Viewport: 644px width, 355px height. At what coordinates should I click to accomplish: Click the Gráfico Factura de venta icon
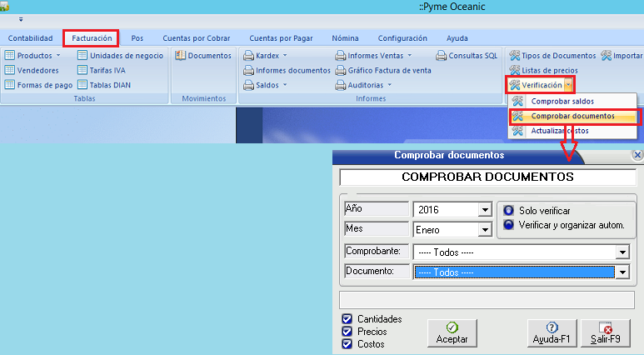pos(341,70)
